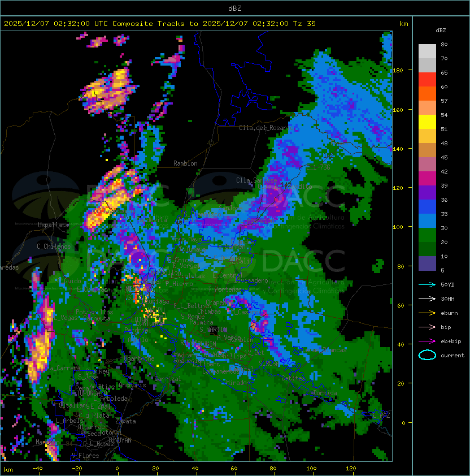Image resolution: width=470 pixels, height=476 pixels.
Task: Click the 'Lomas_Blancas' place label
Action: [324, 350]
